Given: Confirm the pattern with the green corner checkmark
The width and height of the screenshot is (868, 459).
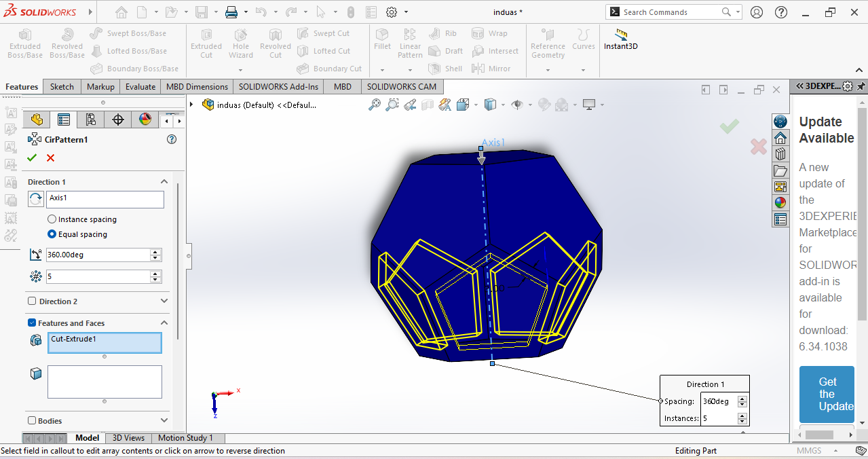Looking at the screenshot, I should point(730,126).
